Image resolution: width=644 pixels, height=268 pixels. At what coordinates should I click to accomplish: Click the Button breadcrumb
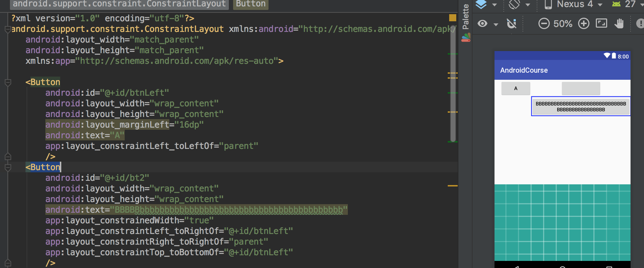[251, 4]
